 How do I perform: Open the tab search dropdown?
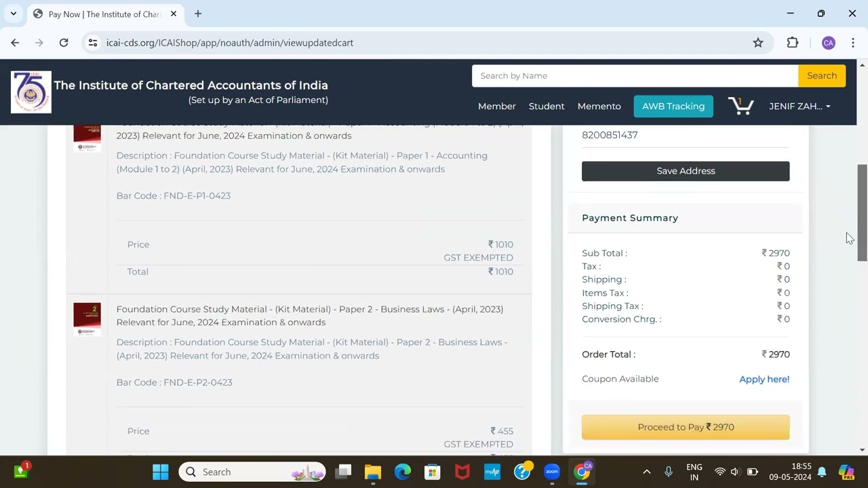[x=13, y=14]
